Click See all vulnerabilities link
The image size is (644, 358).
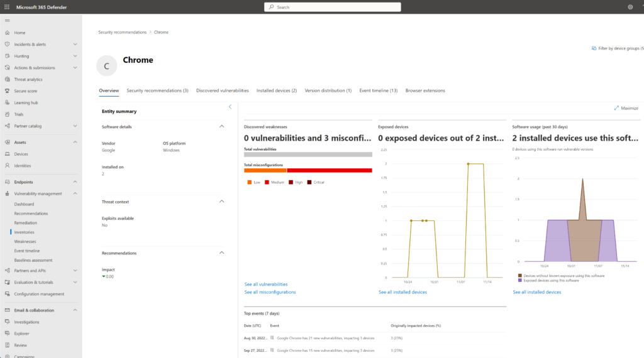click(x=266, y=284)
